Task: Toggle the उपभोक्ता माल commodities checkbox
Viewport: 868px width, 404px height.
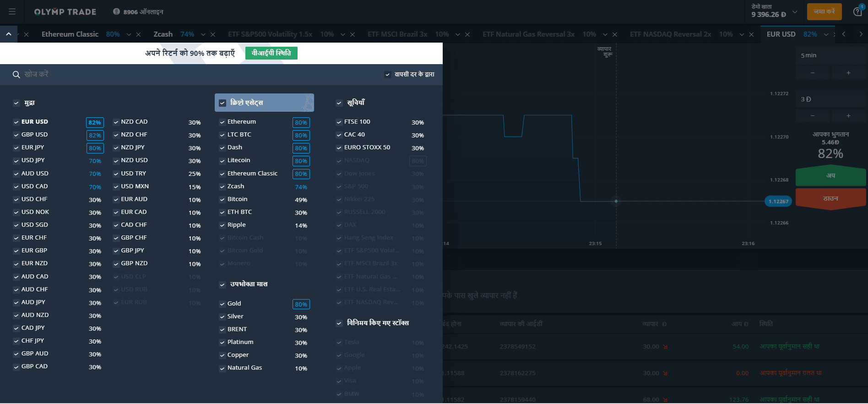Action: (222, 284)
